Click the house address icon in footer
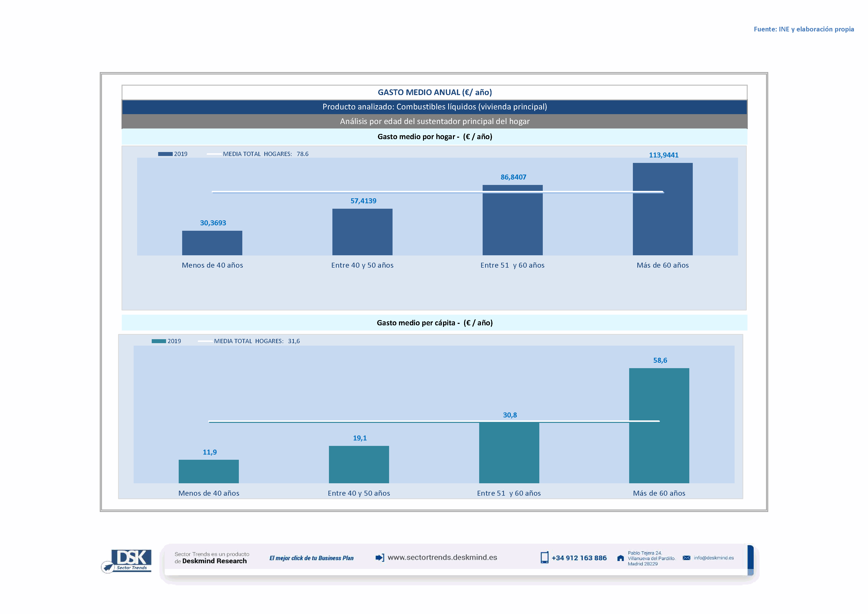868x614 pixels. point(620,558)
